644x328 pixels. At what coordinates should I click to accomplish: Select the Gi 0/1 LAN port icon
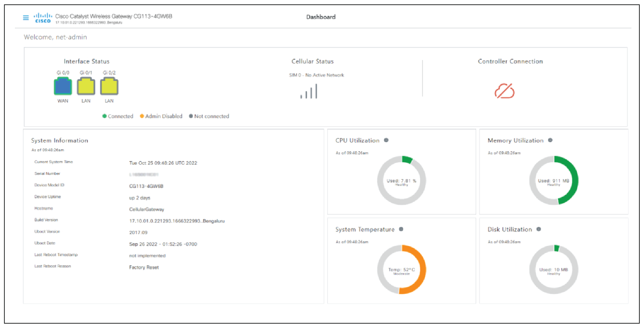coord(86,86)
